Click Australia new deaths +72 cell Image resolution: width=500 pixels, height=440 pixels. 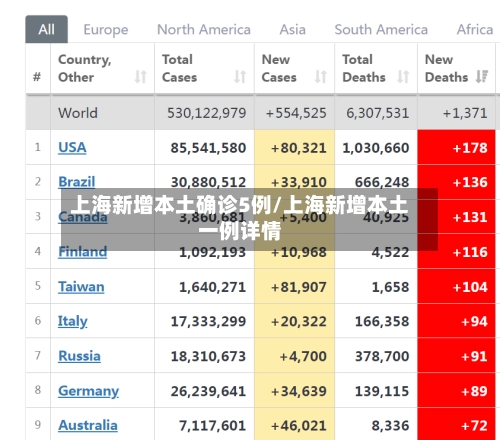pos(456,424)
